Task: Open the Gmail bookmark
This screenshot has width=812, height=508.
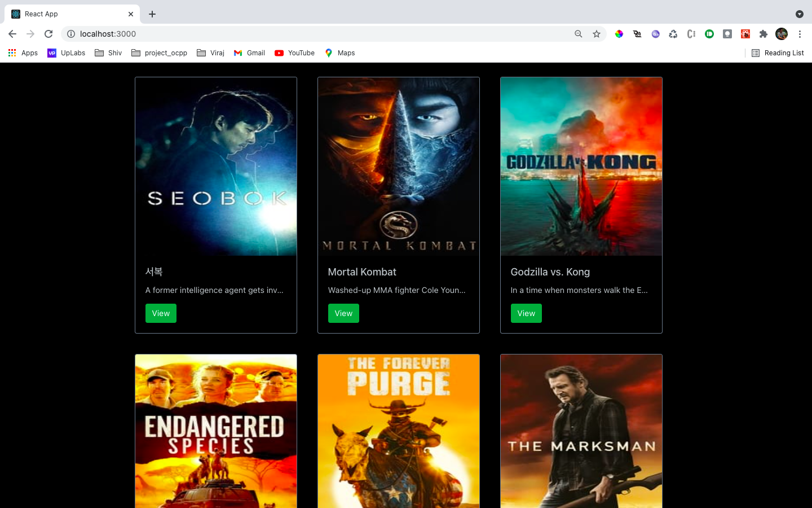Action: tap(249, 52)
